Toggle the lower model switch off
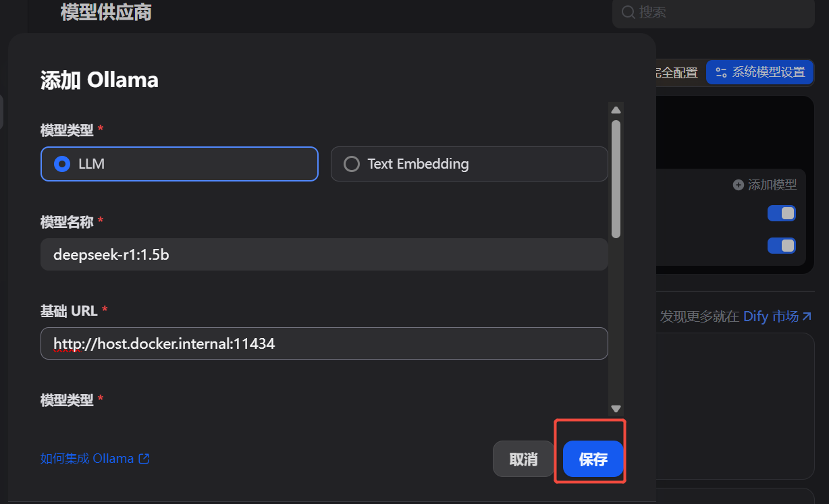This screenshot has width=829, height=504. (781, 246)
